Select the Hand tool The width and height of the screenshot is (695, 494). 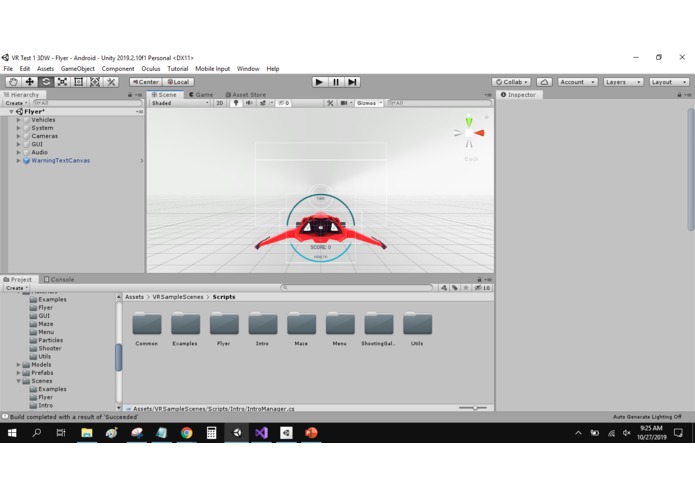13,82
